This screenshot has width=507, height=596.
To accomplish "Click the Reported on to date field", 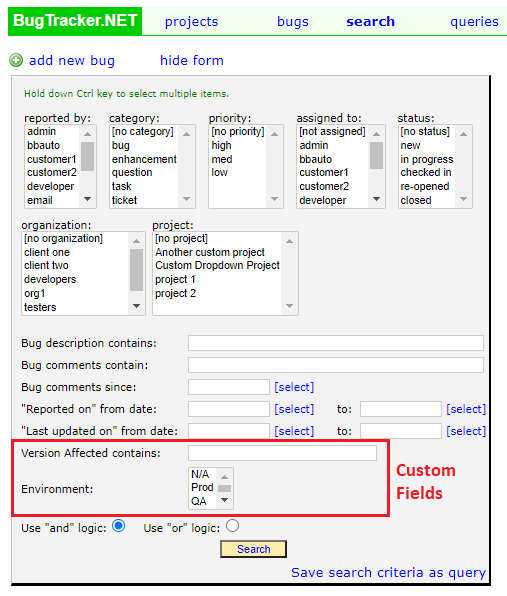I will coord(401,409).
